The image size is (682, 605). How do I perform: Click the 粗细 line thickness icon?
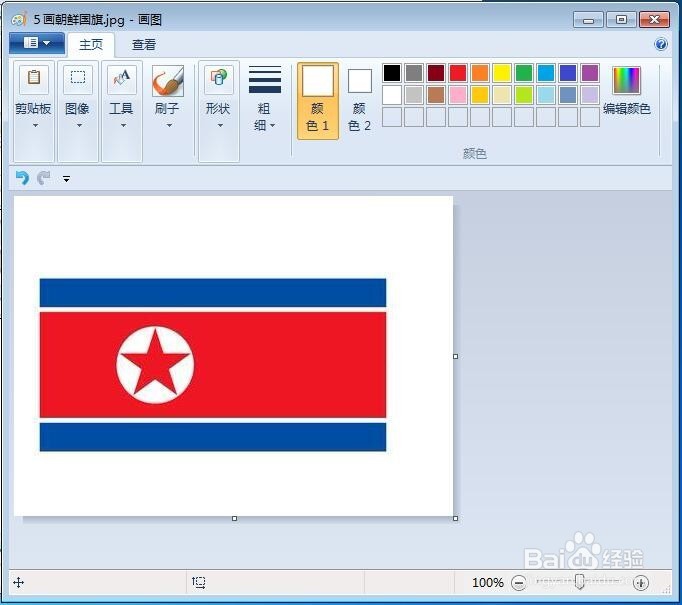point(265,80)
